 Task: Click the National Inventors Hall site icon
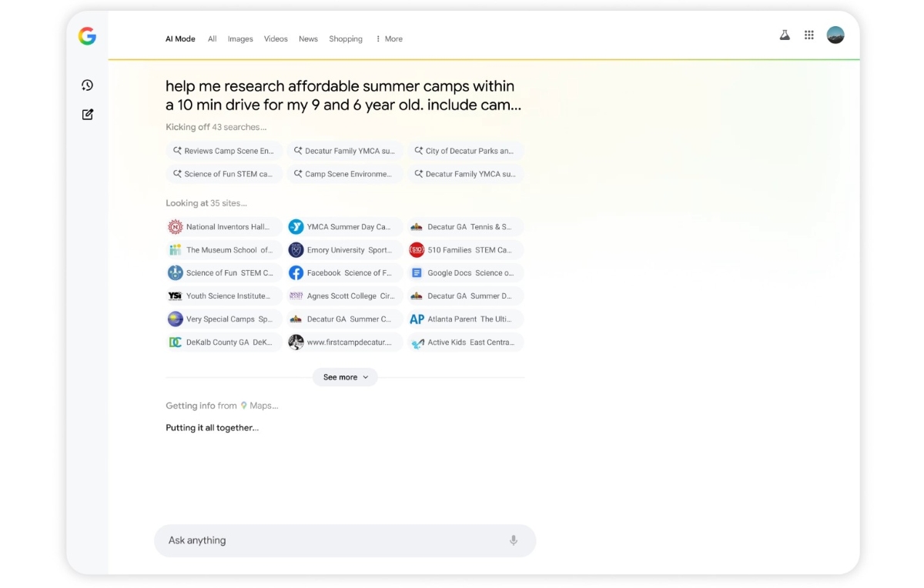pyautogui.click(x=176, y=227)
